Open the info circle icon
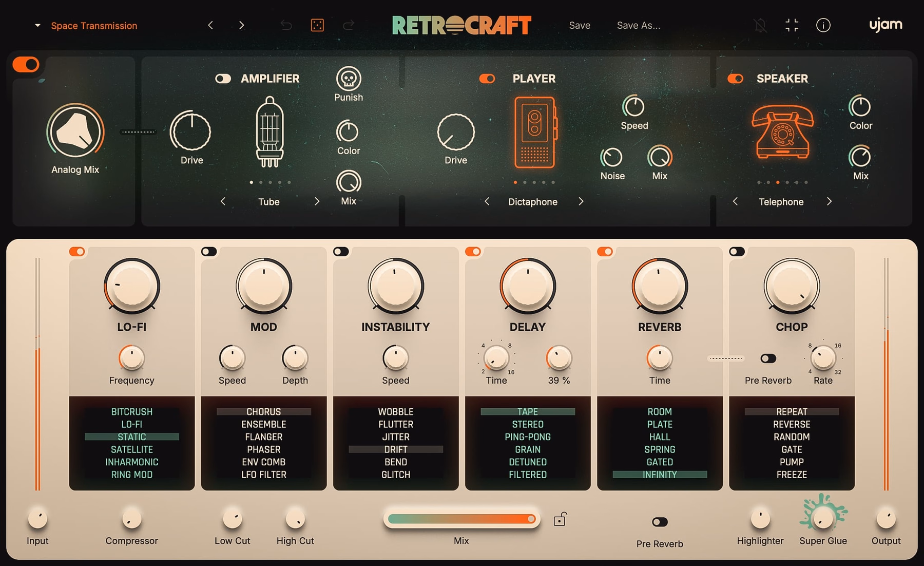The width and height of the screenshot is (924, 566). 823,25
